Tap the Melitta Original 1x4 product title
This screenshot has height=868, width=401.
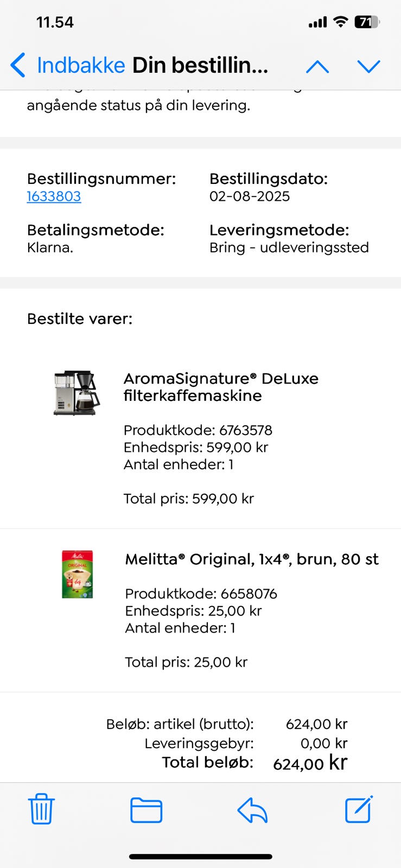coord(251,559)
